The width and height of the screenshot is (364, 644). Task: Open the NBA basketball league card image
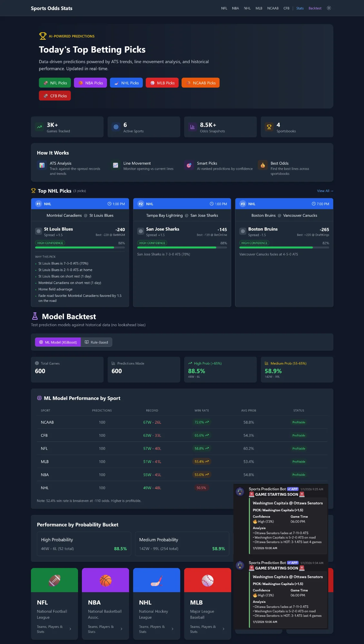105,580
